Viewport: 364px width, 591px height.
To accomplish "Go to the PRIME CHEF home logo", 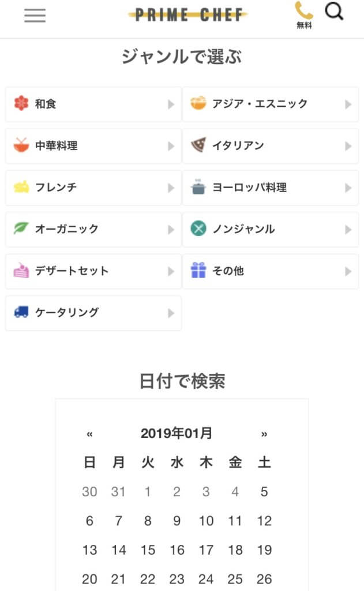I will [188, 15].
